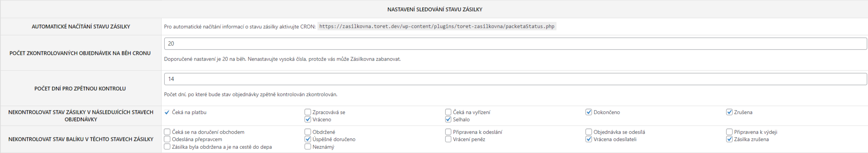This screenshot has height=153, width=868.
Task: Check 'Objednávka se odesílá' option
Action: point(589,132)
